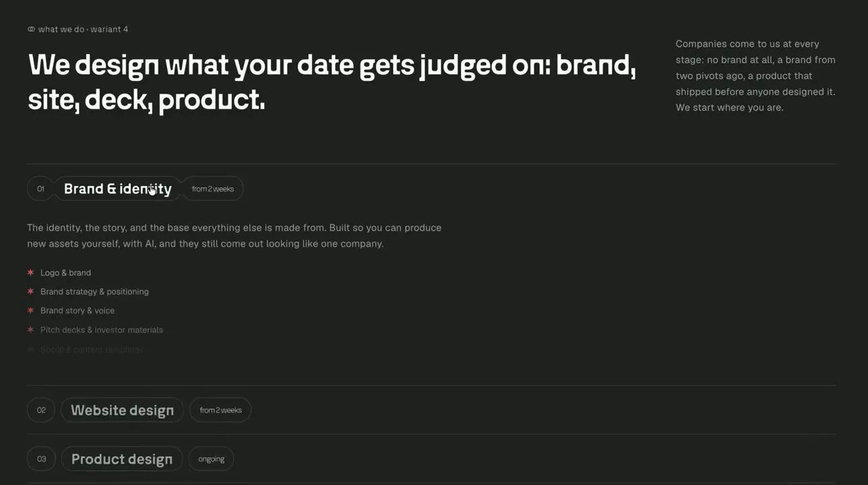Click the 'from 2 weeks' pill beside Website design
Image resolution: width=868 pixels, height=485 pixels.
coord(220,410)
